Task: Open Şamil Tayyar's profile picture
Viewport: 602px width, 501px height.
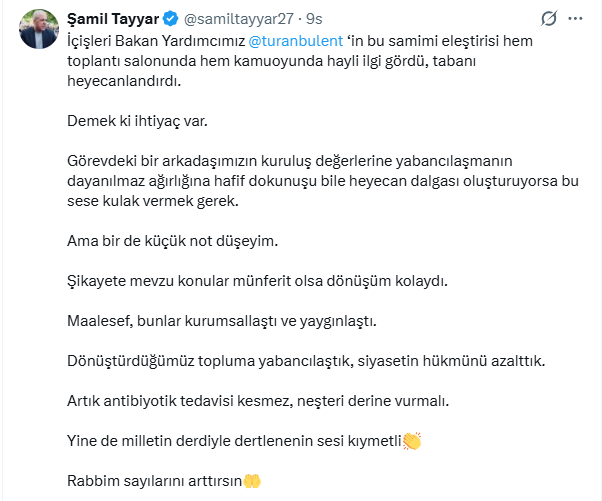Action: pos(35,32)
